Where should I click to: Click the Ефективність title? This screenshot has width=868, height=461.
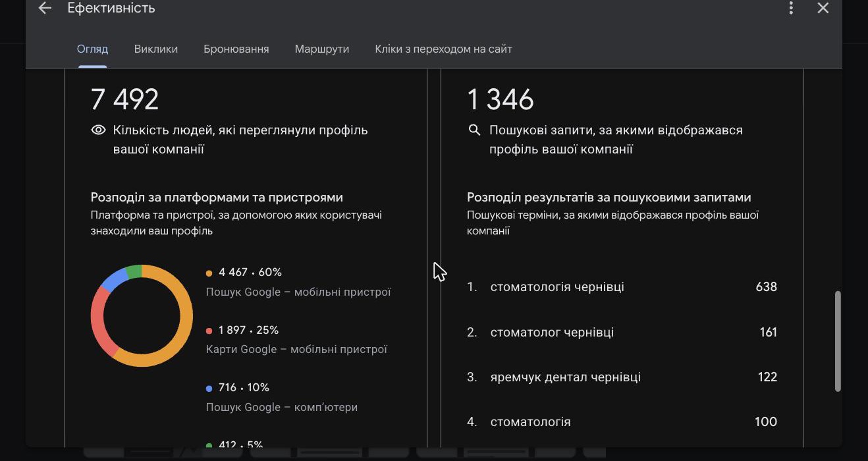[x=111, y=9]
